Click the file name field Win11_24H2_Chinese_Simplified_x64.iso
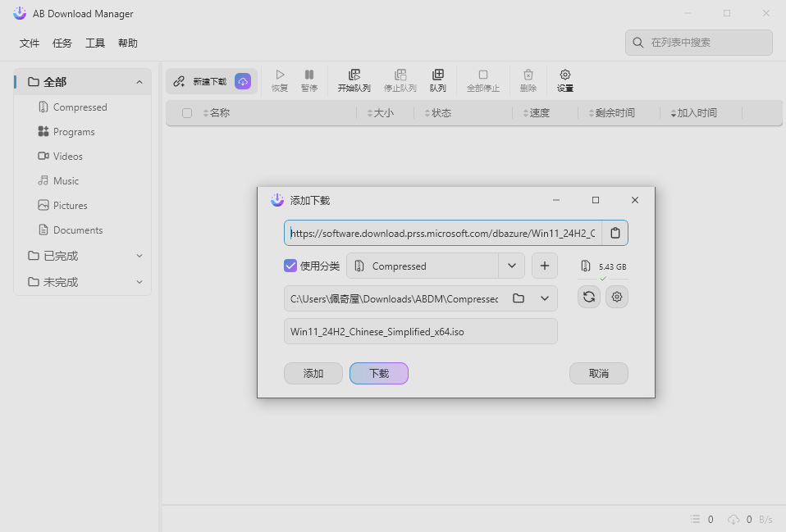 tap(421, 332)
